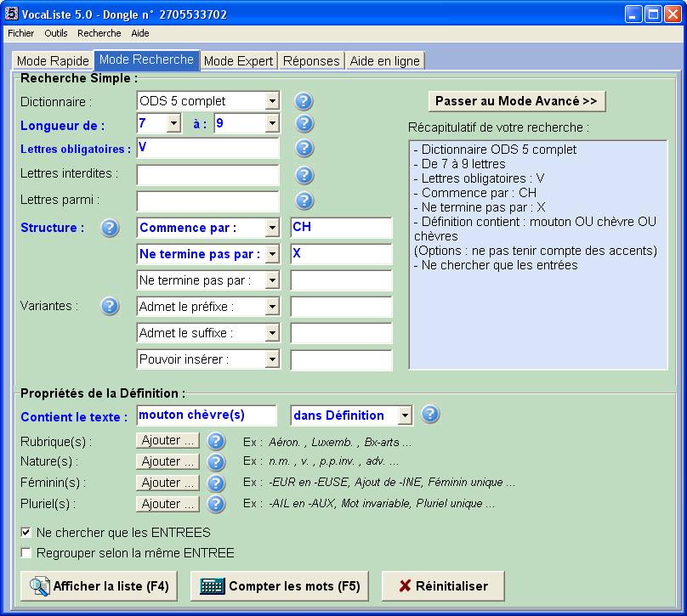687x616 pixels.
Task: Switch to Mode Rapide tab
Action: pyautogui.click(x=53, y=61)
